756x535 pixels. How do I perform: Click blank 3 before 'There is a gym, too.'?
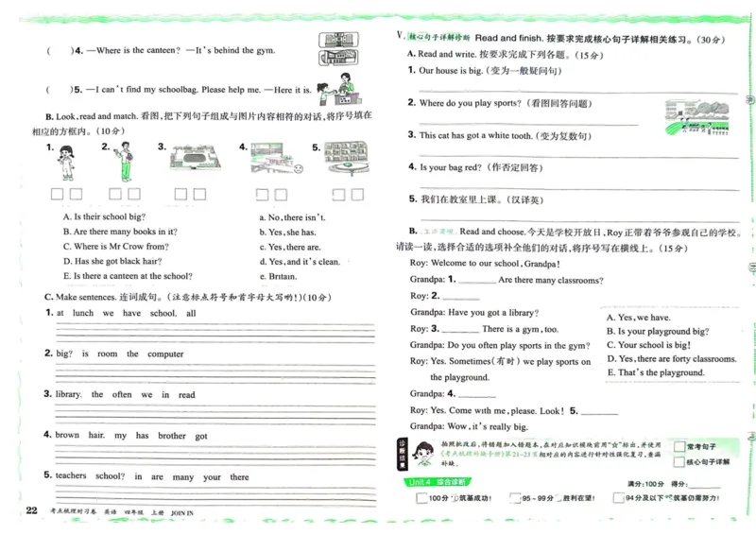pos(460,330)
